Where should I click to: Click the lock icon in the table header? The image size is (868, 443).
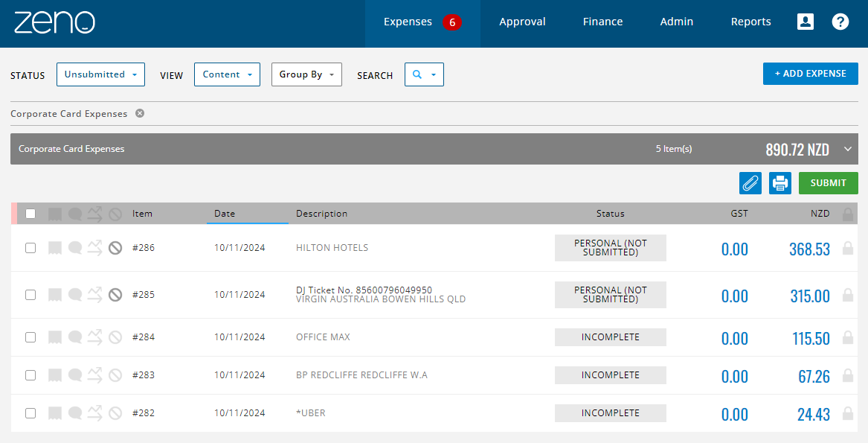coord(847,214)
